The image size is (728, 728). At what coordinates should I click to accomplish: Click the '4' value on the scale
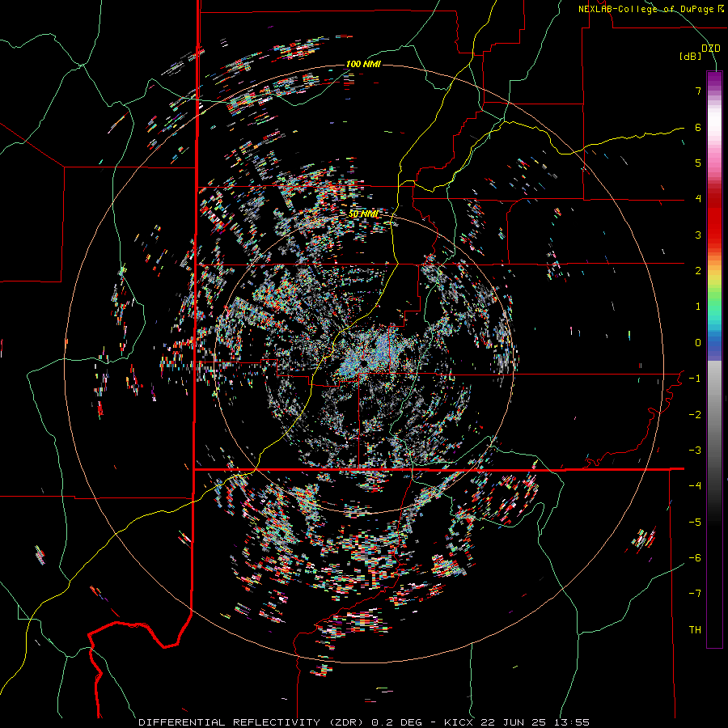pyautogui.click(x=698, y=199)
